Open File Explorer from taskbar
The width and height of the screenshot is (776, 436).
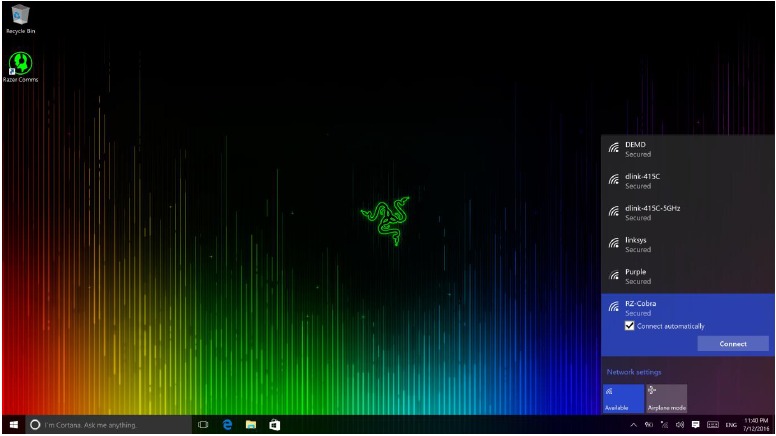pyautogui.click(x=251, y=425)
